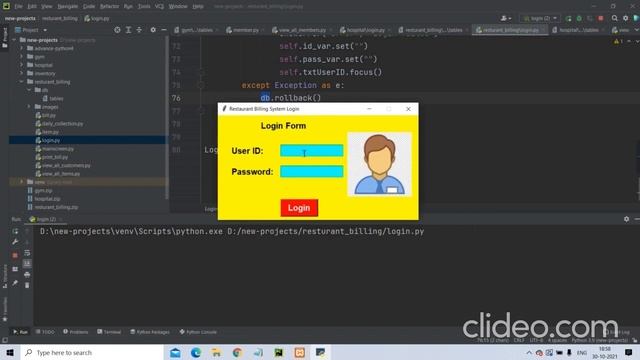Open the Window menu

[178, 7]
